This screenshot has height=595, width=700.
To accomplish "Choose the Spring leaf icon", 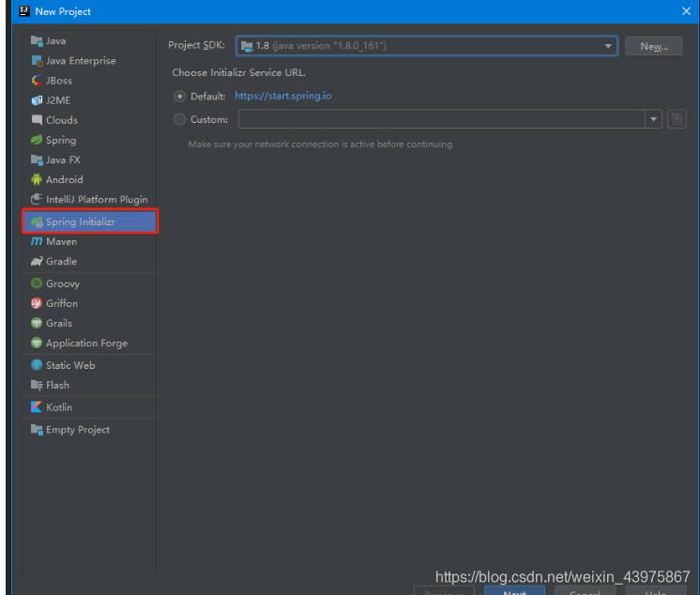I will 37,140.
